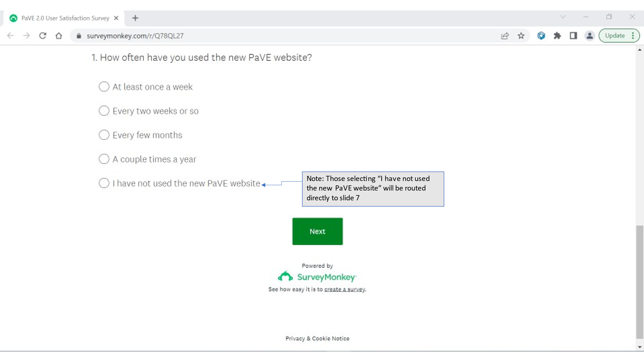Image resolution: width=644 pixels, height=362 pixels.
Task: Click the blue shield extension icon
Action: (541, 36)
